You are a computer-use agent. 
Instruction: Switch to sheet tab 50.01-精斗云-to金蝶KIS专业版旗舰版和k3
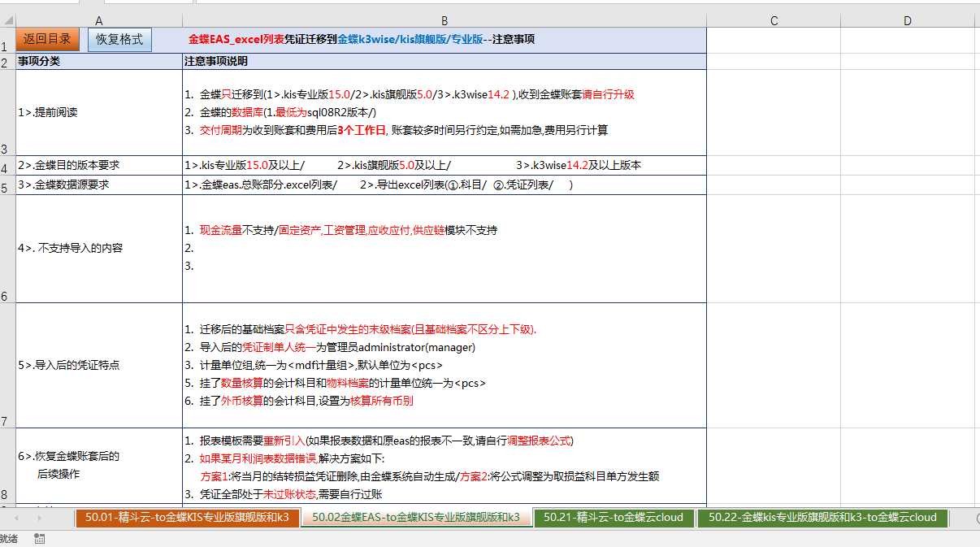pos(187,517)
